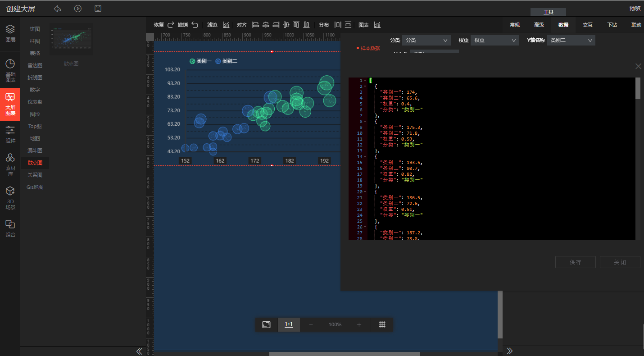Screen dimensions: 644x356
Task: Click the 保存 save button
Action: (576, 262)
